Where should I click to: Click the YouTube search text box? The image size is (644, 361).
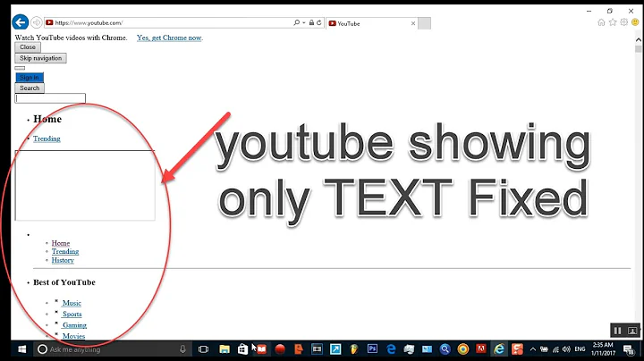(x=50, y=98)
